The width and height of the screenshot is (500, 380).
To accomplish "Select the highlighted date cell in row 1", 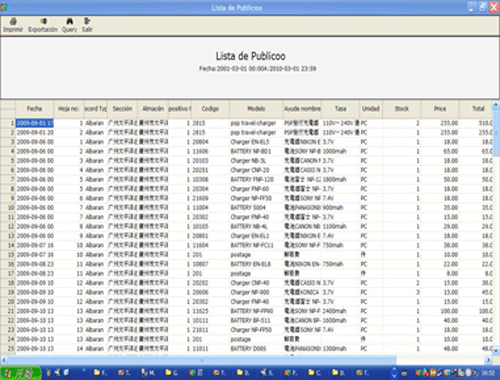I will tap(35, 123).
